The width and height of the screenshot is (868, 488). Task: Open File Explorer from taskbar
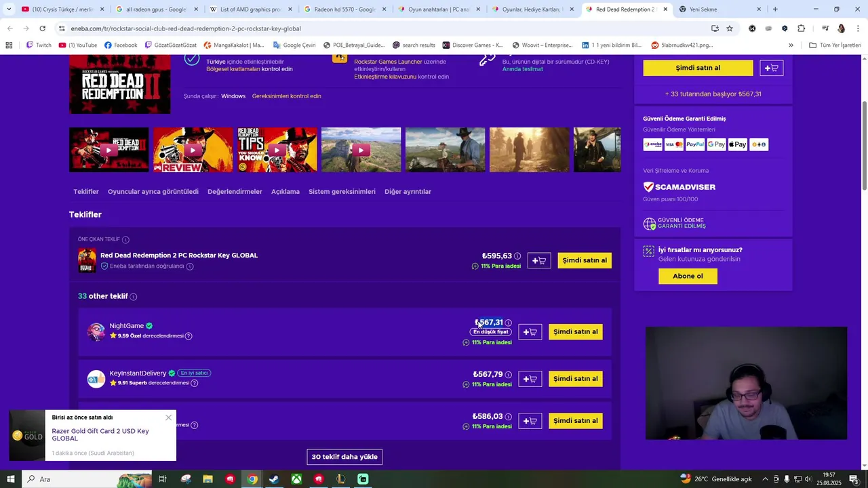(208, 479)
